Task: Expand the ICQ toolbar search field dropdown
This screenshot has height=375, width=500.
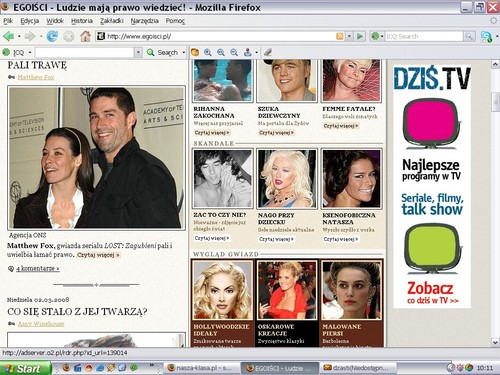Action: click(x=138, y=52)
